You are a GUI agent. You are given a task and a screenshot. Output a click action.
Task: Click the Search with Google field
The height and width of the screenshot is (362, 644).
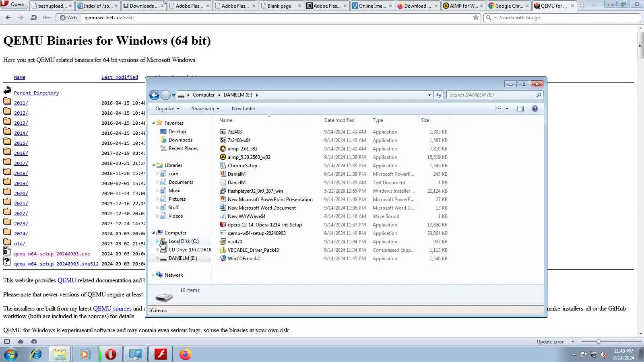[561, 18]
